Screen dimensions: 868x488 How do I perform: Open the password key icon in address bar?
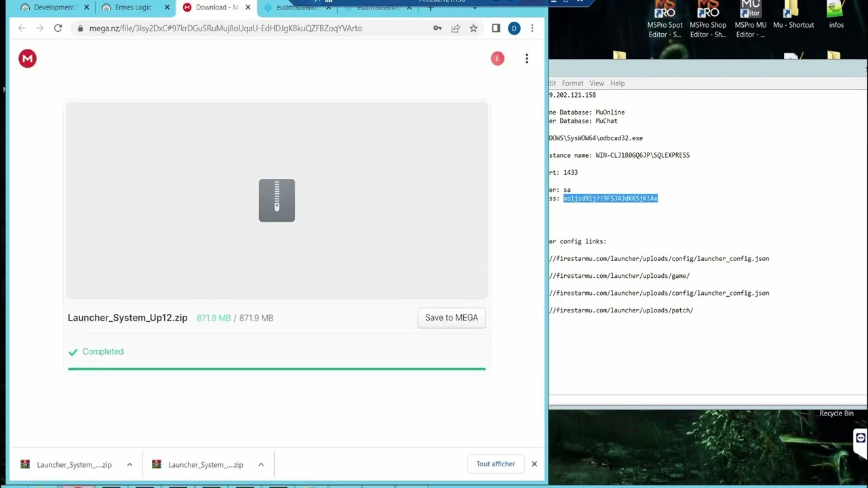tap(437, 28)
